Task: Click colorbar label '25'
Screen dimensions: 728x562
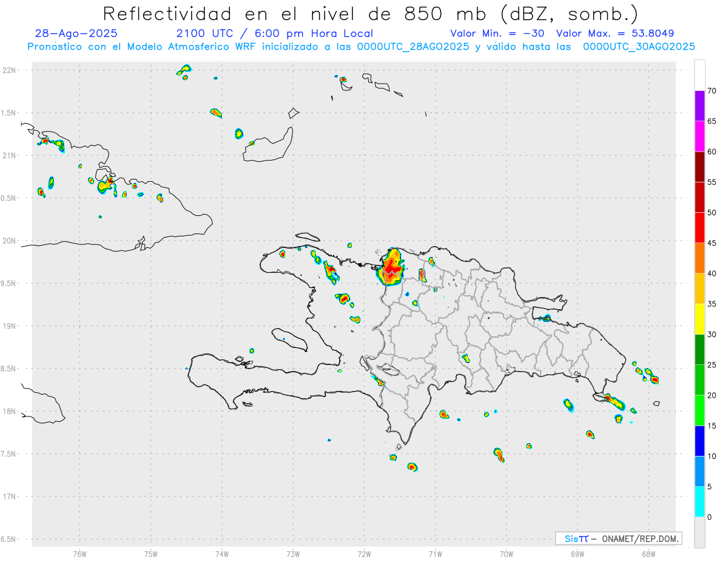Action: point(712,365)
